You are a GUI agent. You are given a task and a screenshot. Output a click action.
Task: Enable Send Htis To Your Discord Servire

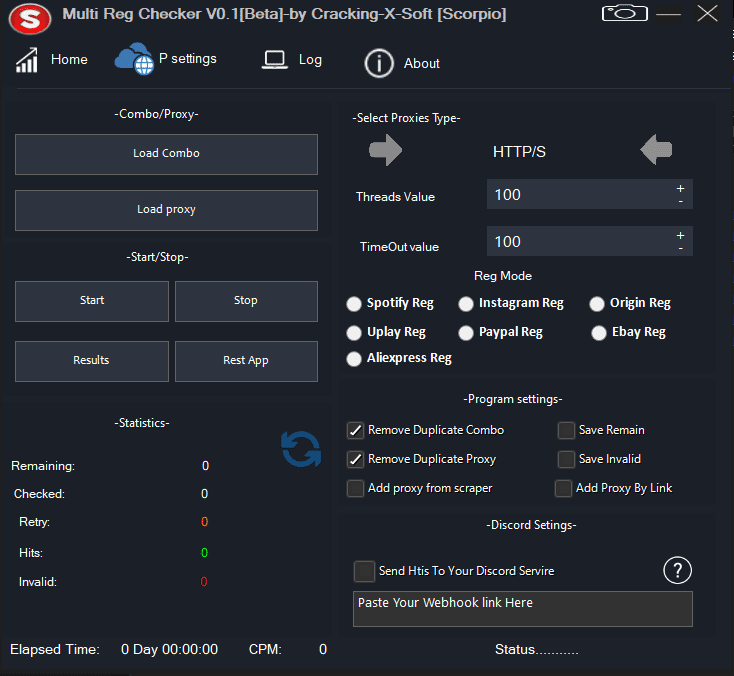click(x=364, y=571)
